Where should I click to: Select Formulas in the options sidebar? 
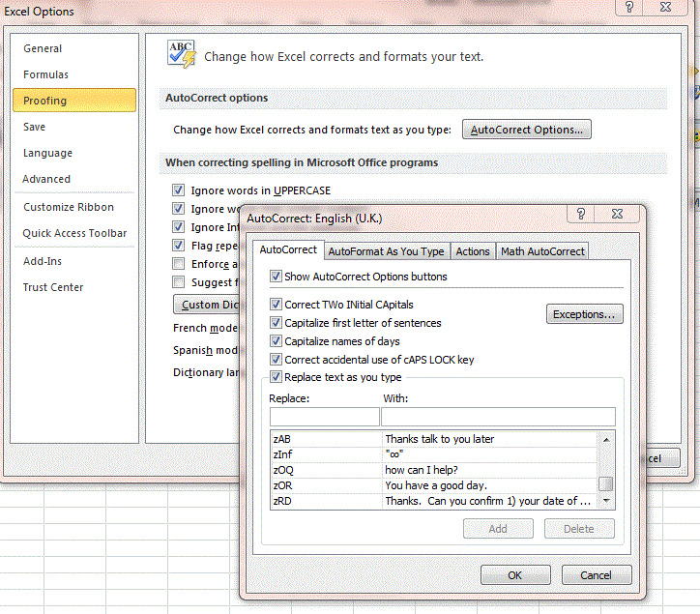(x=45, y=74)
